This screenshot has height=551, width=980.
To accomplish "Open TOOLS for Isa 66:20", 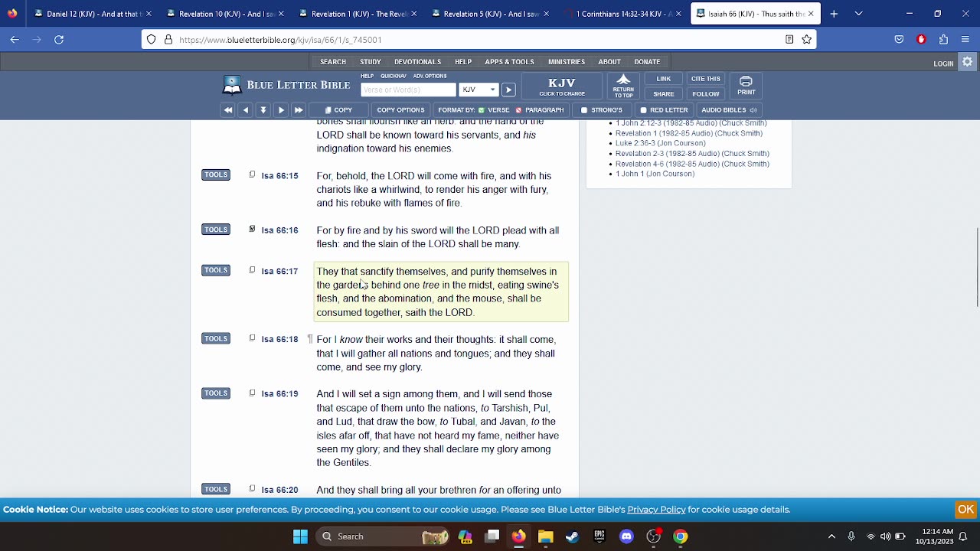I will click(x=216, y=489).
